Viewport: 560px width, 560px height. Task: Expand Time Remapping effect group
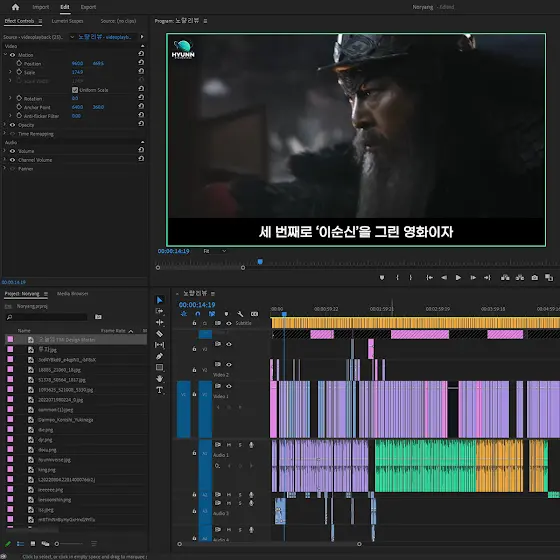(5, 133)
